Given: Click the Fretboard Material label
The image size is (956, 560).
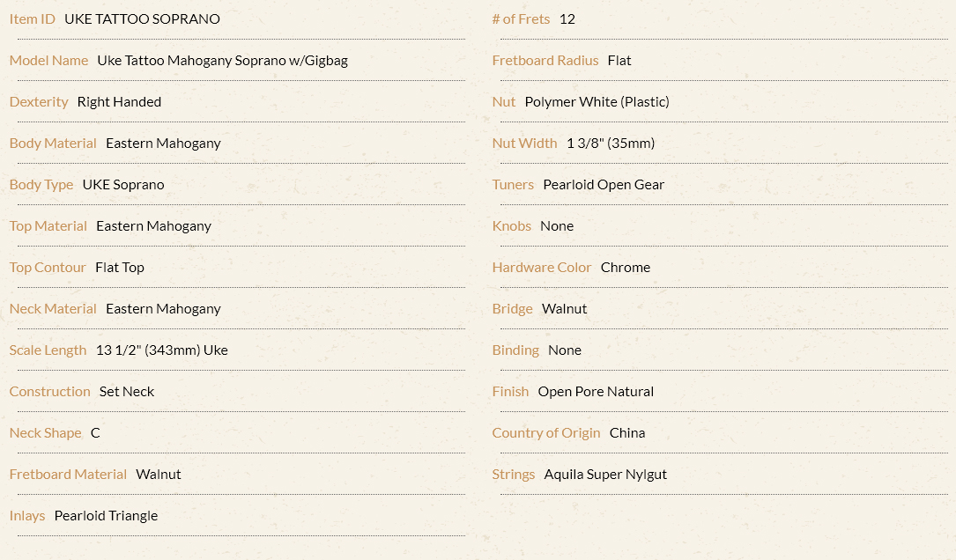Looking at the screenshot, I should point(68,474).
